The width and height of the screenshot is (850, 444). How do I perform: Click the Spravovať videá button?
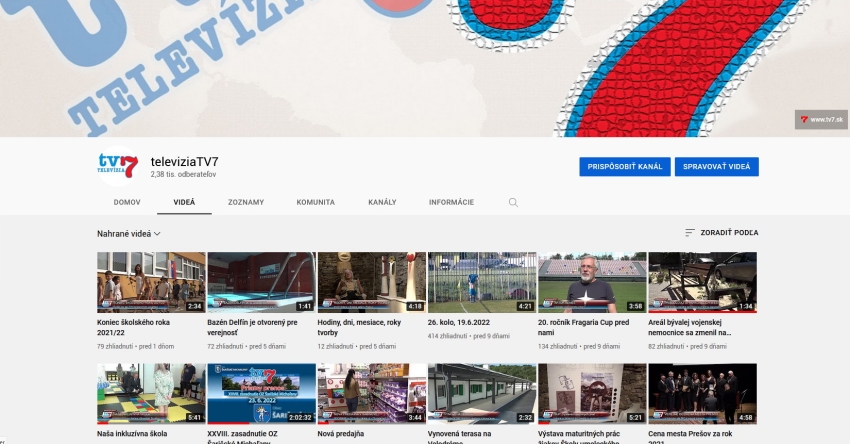(717, 166)
